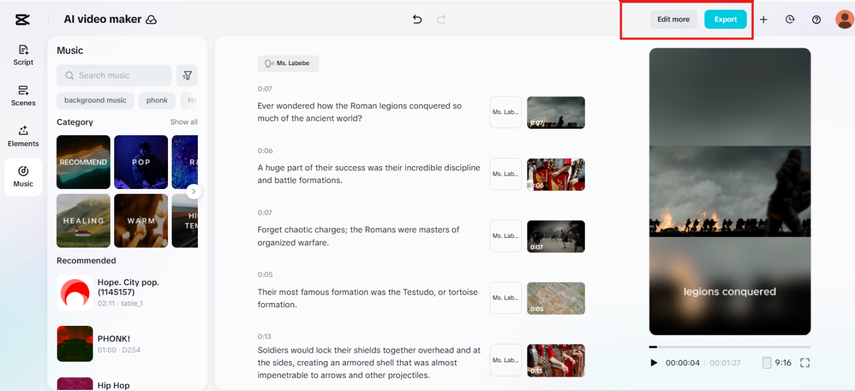Viewport: 855px width, 391px height.
Task: Change voice for the 'A huge part' scene
Action: coord(505,174)
